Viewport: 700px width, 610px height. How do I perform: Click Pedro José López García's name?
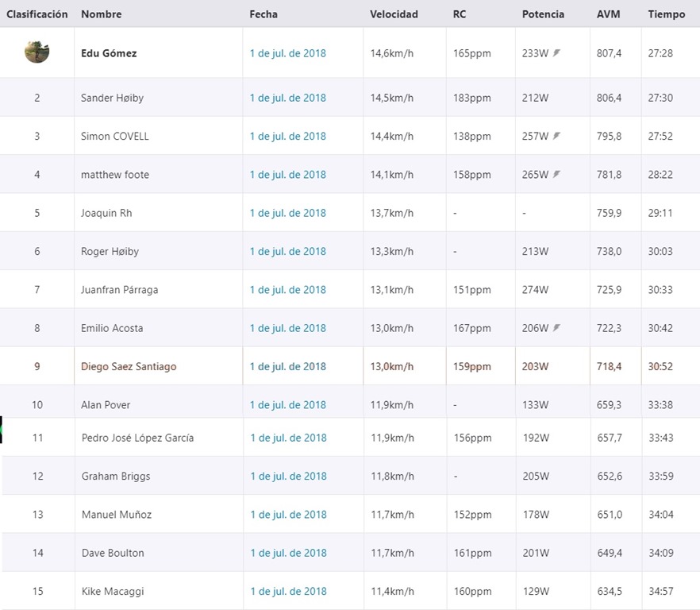tap(137, 438)
